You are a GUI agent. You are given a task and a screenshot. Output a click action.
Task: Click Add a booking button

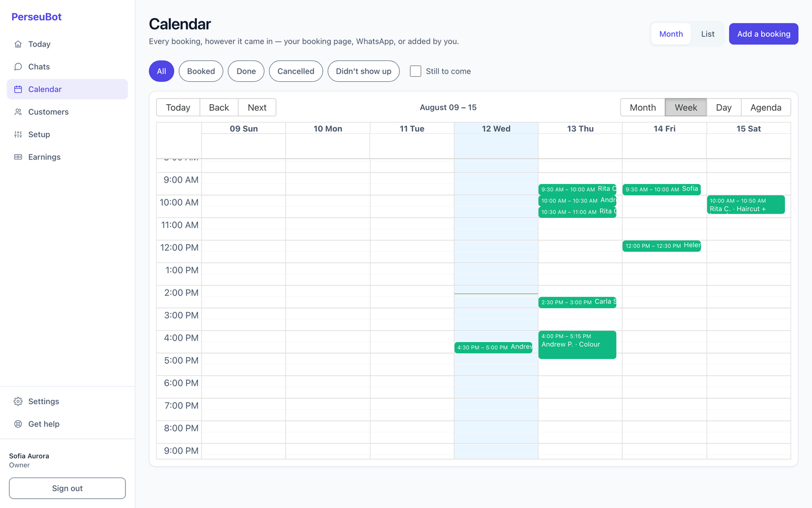(763, 34)
